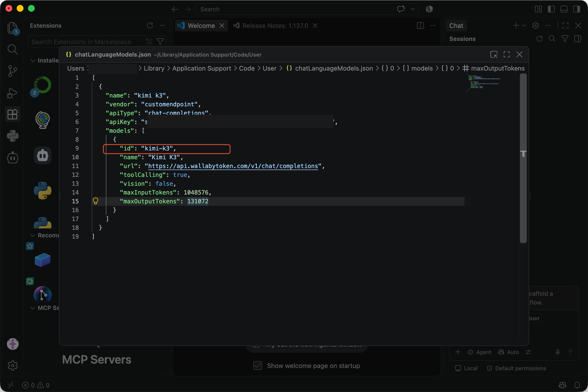Select the Chat panel tab

point(456,25)
